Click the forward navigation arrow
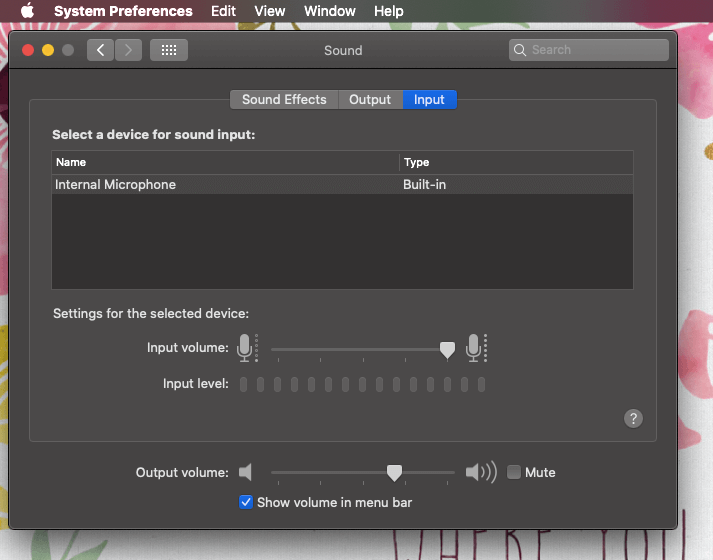Screen dimensions: 713x560 [128, 50]
